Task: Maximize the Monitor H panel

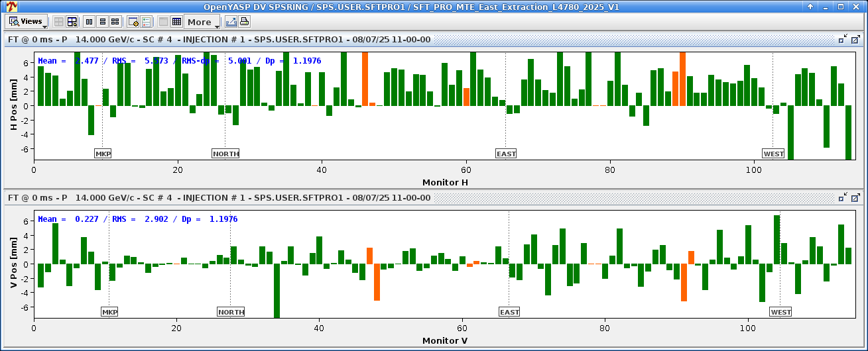Action: pos(855,40)
